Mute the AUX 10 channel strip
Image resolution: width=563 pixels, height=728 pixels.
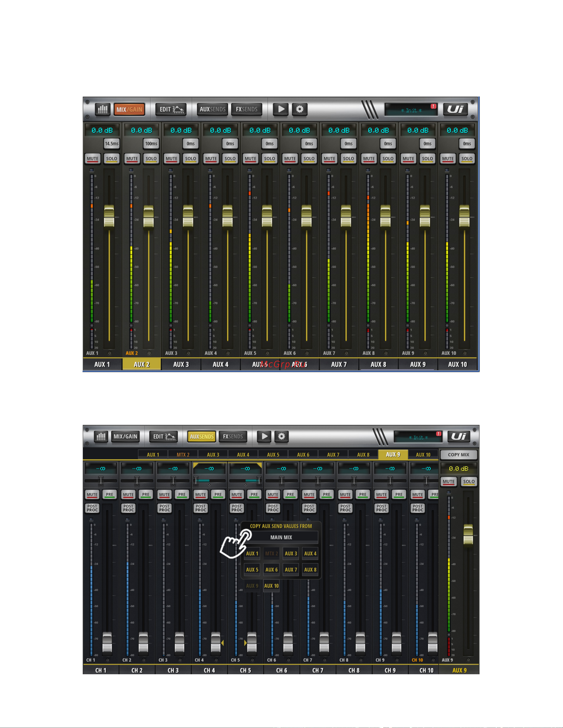[x=448, y=159]
